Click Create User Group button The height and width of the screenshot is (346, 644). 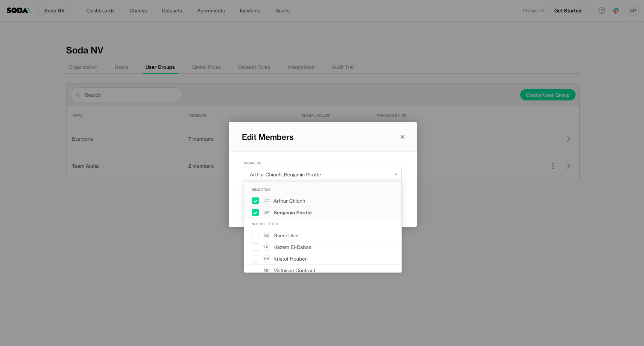547,95
